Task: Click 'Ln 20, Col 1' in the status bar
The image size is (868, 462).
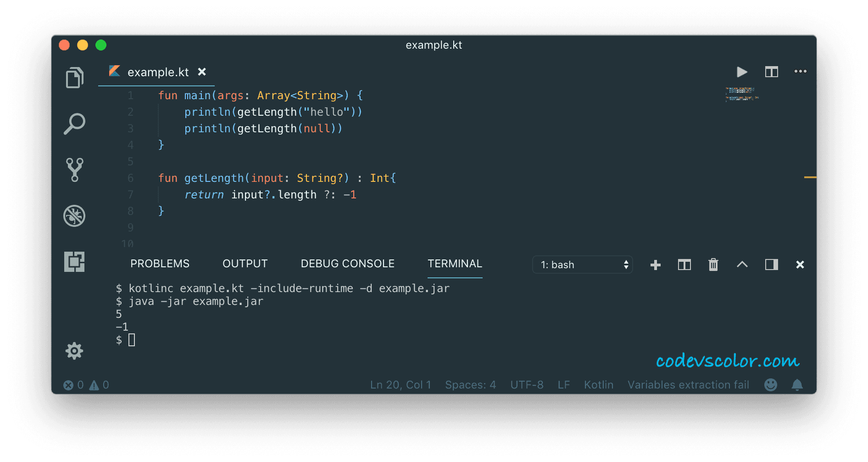Action: 401,385
